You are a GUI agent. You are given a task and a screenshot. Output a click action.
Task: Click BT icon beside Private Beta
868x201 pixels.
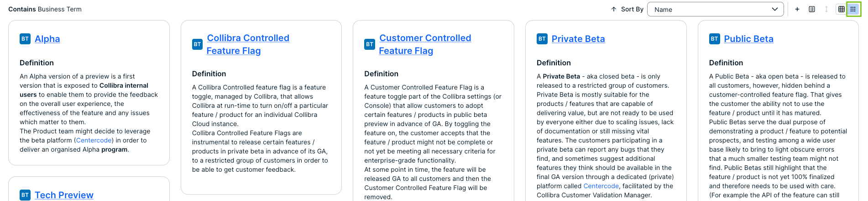[x=542, y=39]
